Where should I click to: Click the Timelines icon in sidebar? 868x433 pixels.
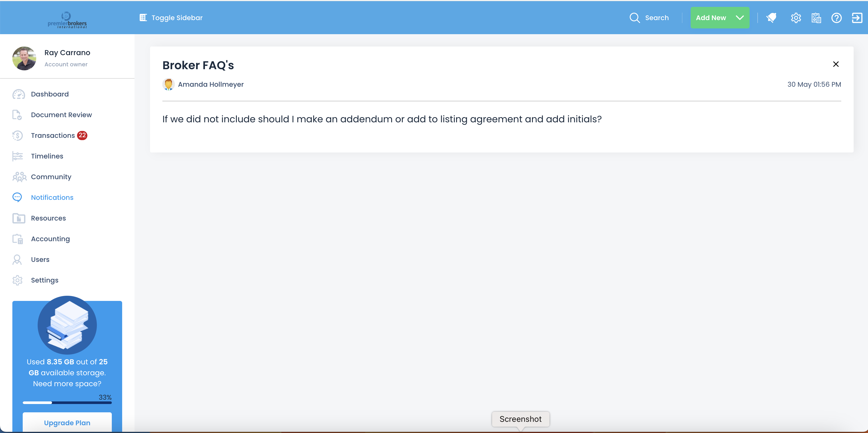tap(18, 156)
